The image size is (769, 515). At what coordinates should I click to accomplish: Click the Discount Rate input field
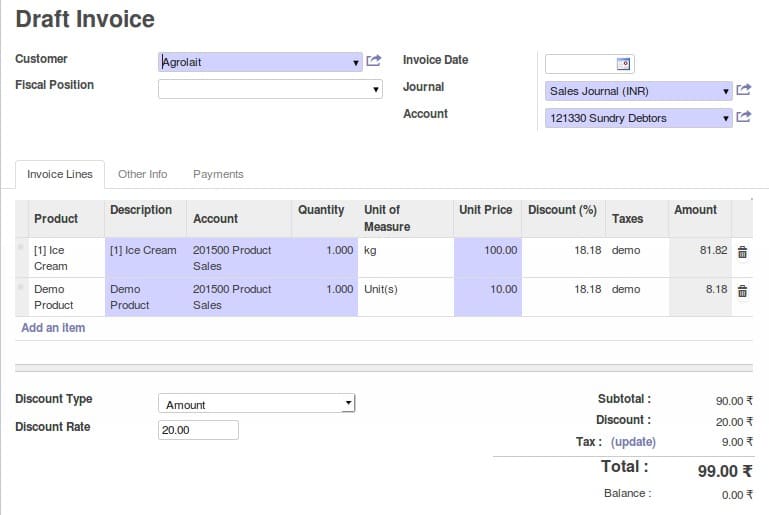click(198, 430)
